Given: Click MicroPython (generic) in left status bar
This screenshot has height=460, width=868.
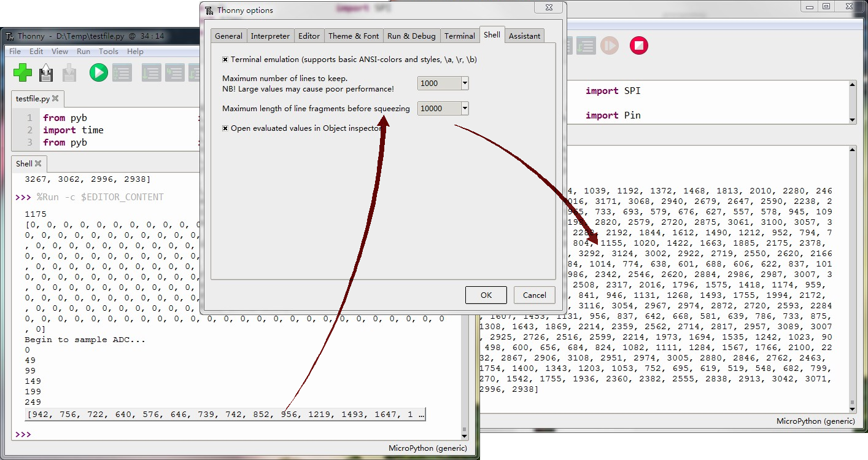Looking at the screenshot, I should [x=428, y=448].
